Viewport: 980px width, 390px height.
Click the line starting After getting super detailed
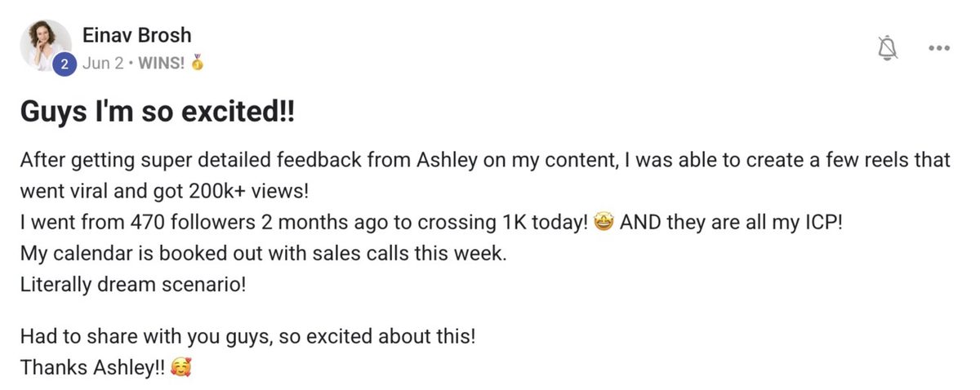click(485, 161)
